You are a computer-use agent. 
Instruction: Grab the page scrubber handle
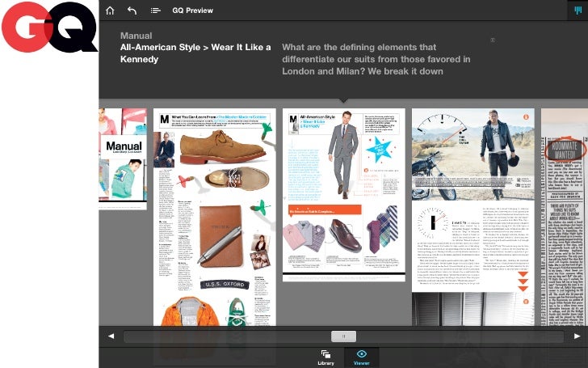pos(343,336)
